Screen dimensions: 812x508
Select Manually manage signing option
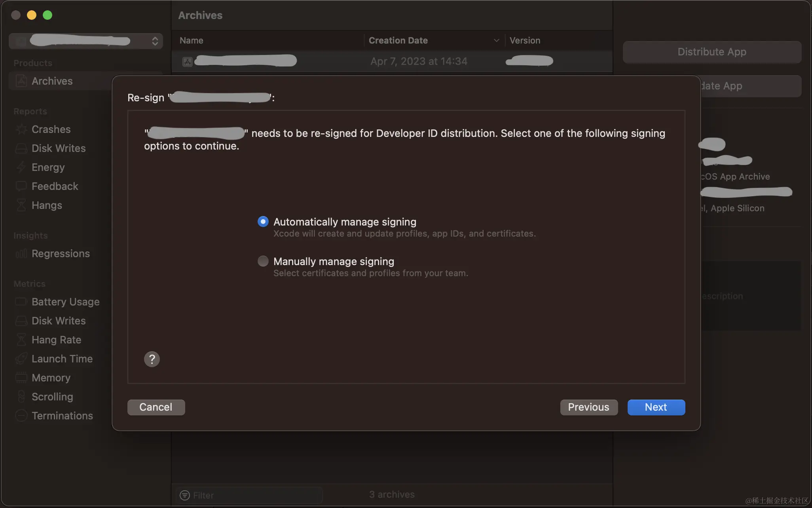(263, 261)
